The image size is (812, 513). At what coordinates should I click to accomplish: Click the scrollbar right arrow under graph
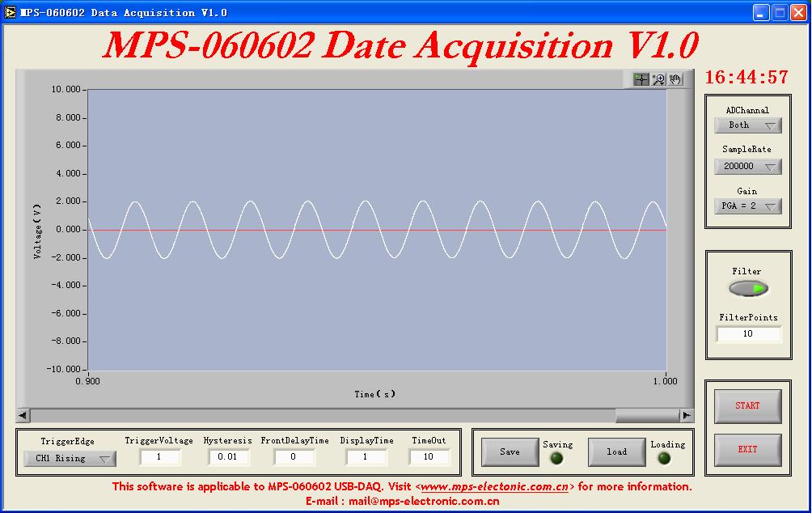pos(687,415)
